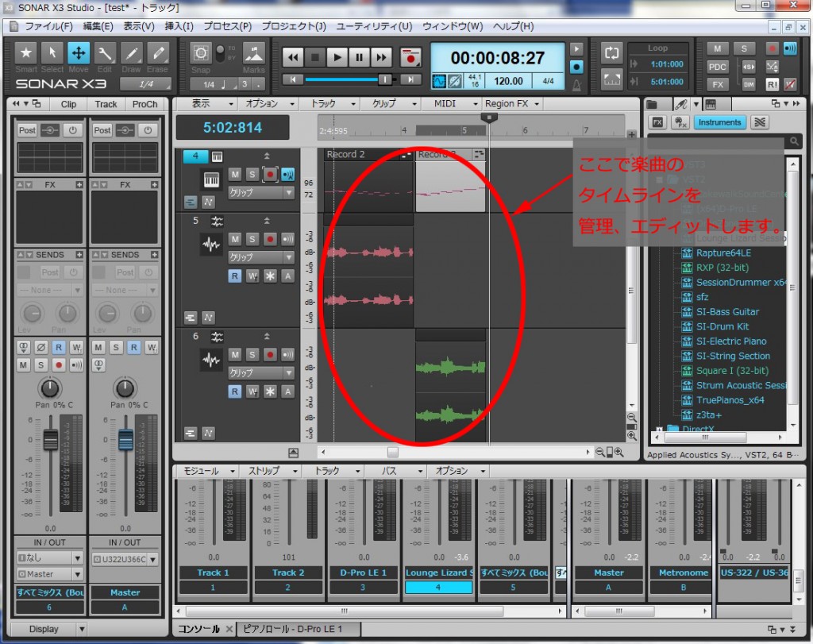
Task: Pick the Edit tool
Action: (105, 53)
